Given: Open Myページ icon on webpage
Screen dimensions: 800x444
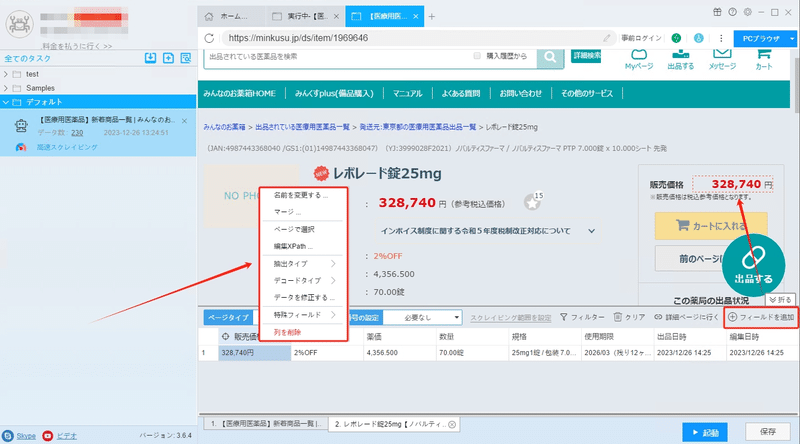Looking at the screenshot, I should tap(639, 58).
